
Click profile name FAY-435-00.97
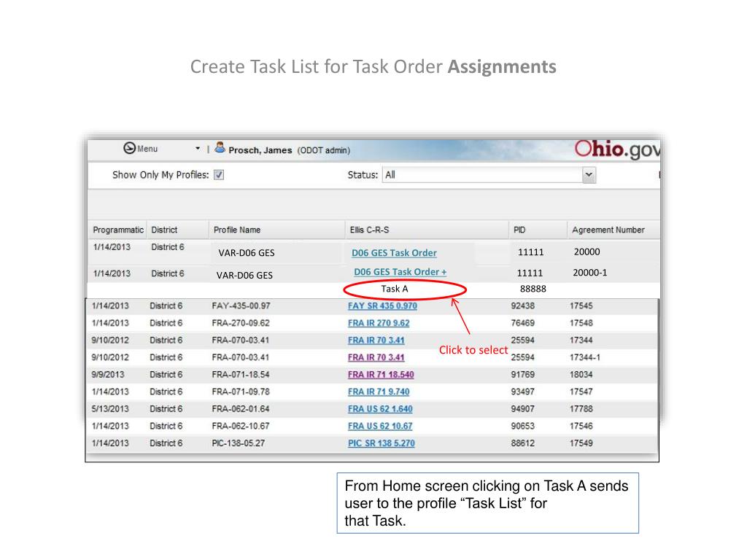point(241,306)
